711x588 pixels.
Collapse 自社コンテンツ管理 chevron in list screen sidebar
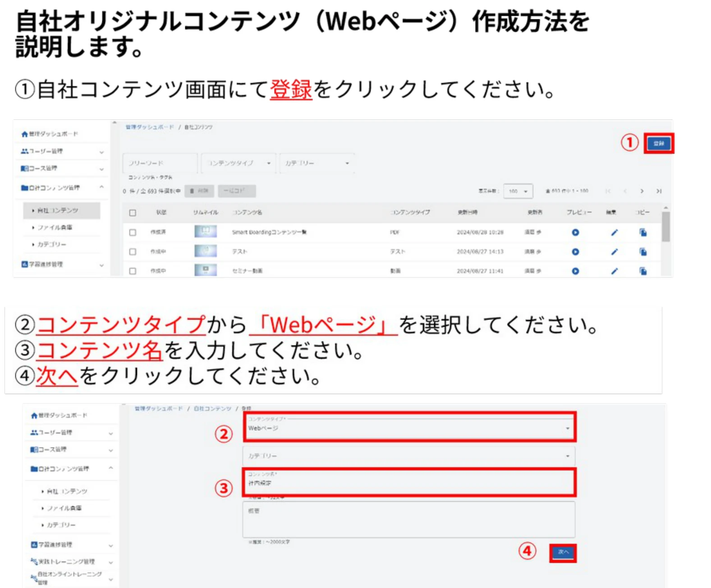[101, 187]
